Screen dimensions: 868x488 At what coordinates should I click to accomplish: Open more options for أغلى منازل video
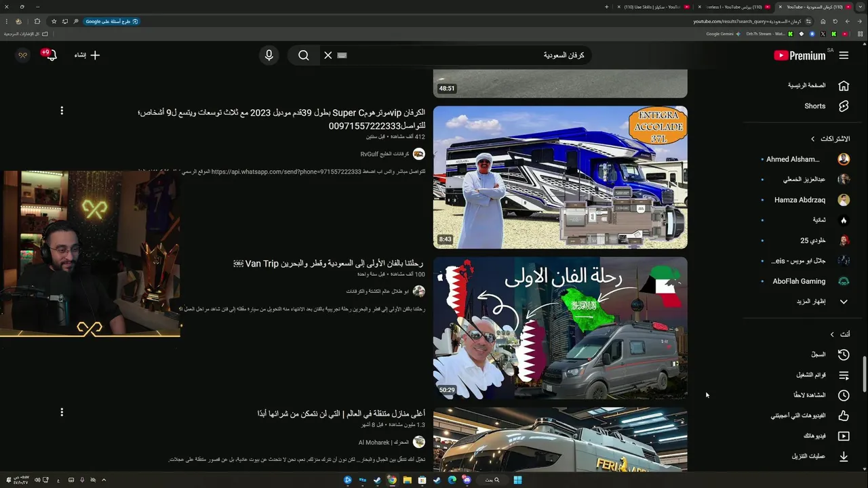coord(62,412)
